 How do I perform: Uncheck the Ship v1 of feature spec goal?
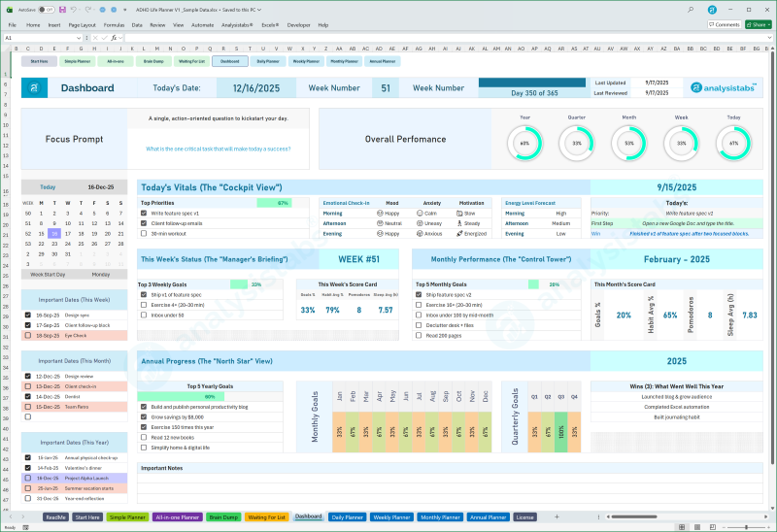click(x=144, y=294)
